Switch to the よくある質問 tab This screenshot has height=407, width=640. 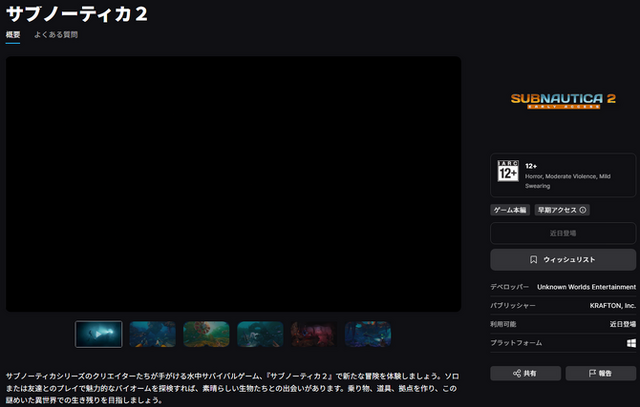pyautogui.click(x=55, y=35)
